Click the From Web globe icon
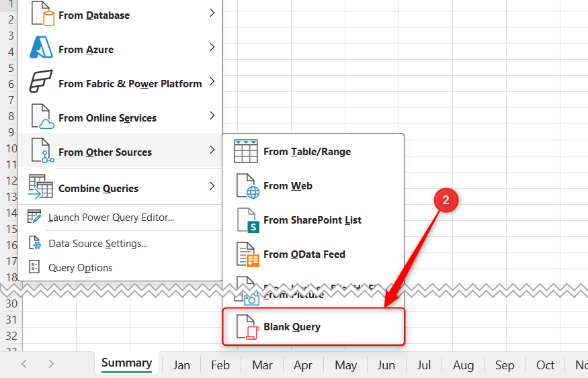Screen dimensions: 588x378 (247, 186)
